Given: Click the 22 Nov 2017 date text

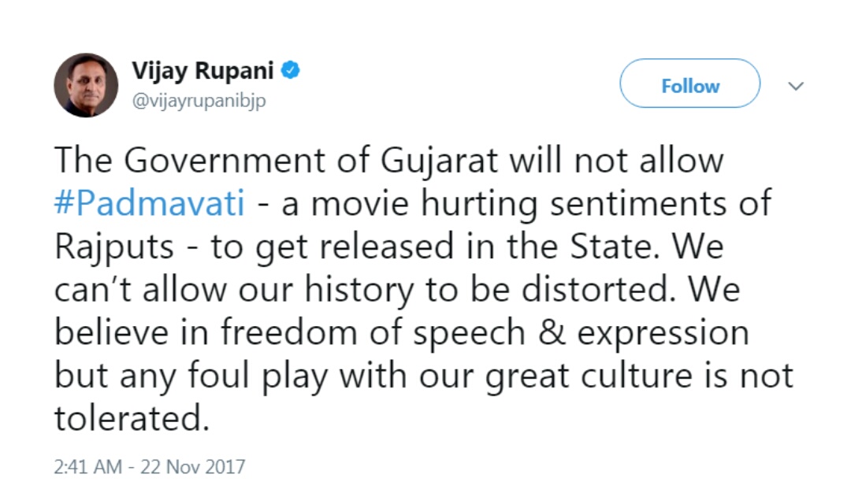Looking at the screenshot, I should click(x=193, y=466).
